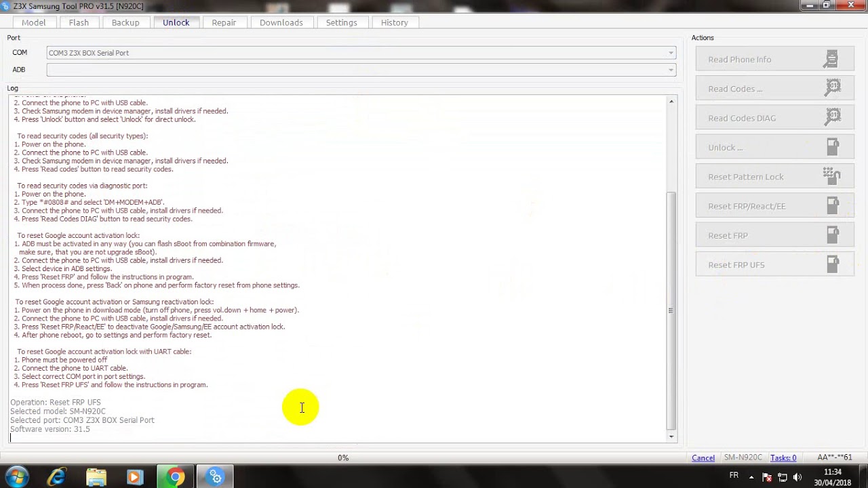The image size is (868, 488).
Task: Click the Unlock ... button
Action: tap(774, 147)
